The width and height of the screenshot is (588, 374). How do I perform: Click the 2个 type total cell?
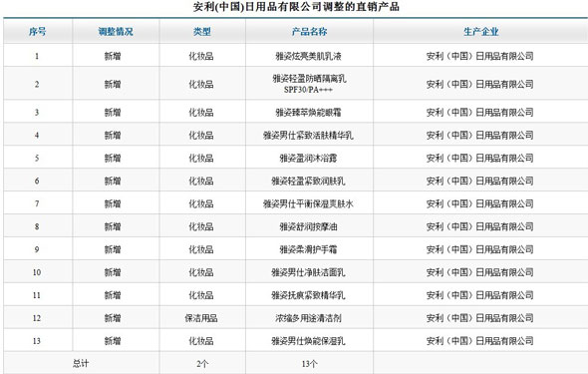tap(202, 363)
